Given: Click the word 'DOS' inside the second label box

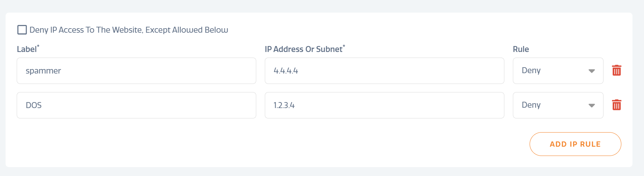Looking at the screenshot, I should click(33, 105).
